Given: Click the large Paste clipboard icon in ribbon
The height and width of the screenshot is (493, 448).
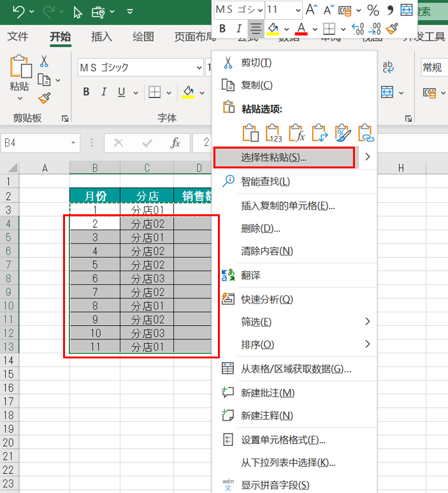Looking at the screenshot, I should pos(21,66).
